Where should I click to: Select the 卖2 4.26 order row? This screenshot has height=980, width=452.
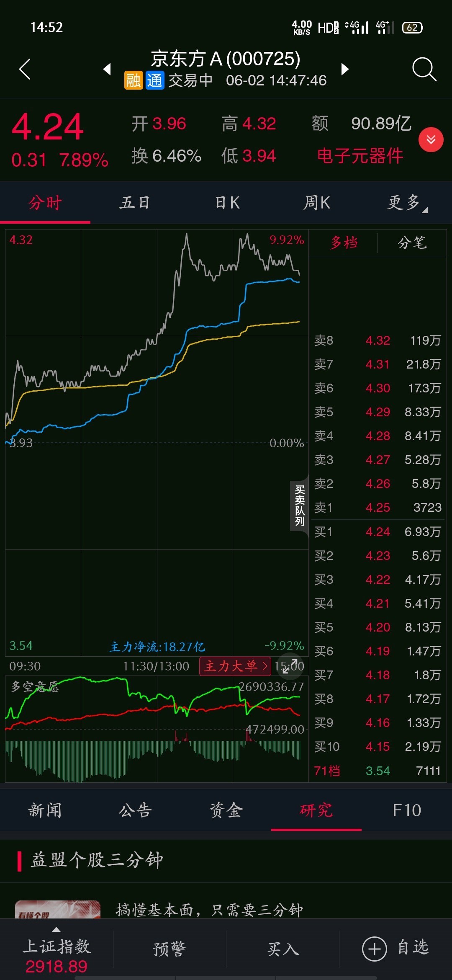point(378,484)
